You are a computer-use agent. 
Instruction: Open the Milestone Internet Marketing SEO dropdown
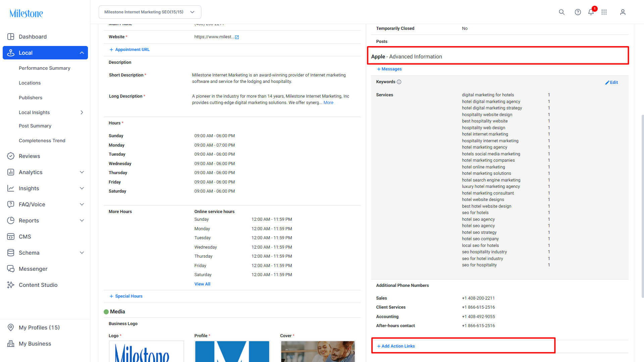point(150,12)
